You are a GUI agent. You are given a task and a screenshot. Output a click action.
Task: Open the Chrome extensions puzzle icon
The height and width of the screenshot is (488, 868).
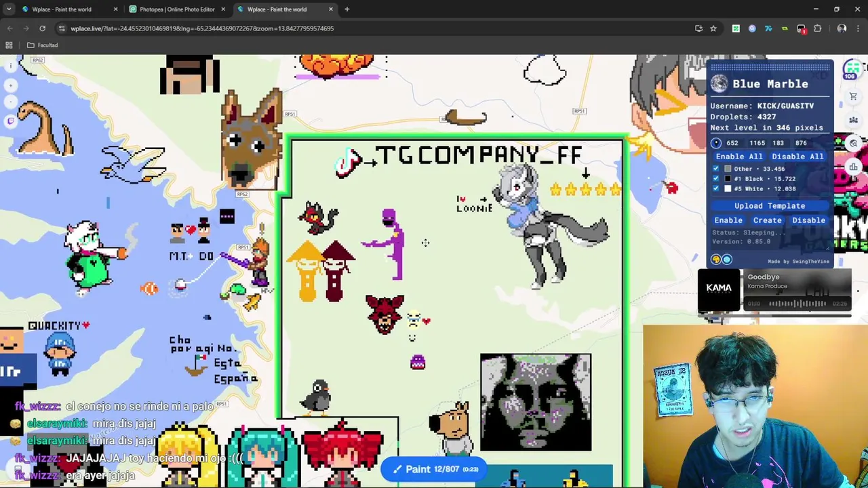tap(817, 28)
